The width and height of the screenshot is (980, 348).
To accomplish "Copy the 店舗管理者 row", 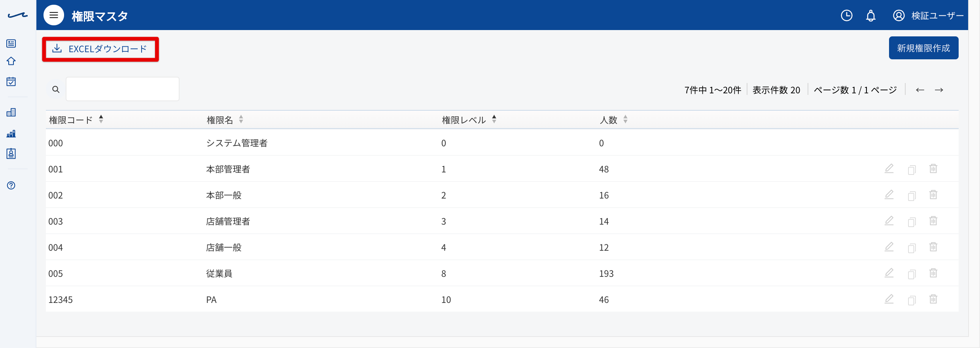I will tap(912, 222).
